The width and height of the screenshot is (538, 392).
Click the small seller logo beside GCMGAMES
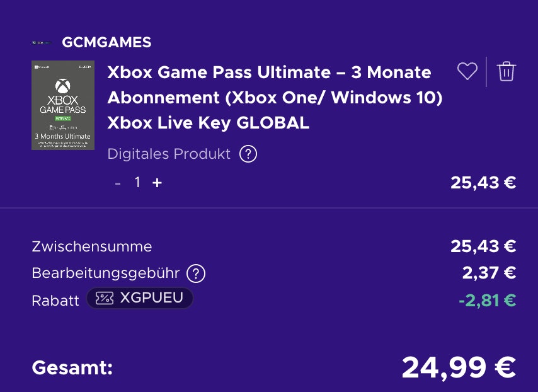42,43
